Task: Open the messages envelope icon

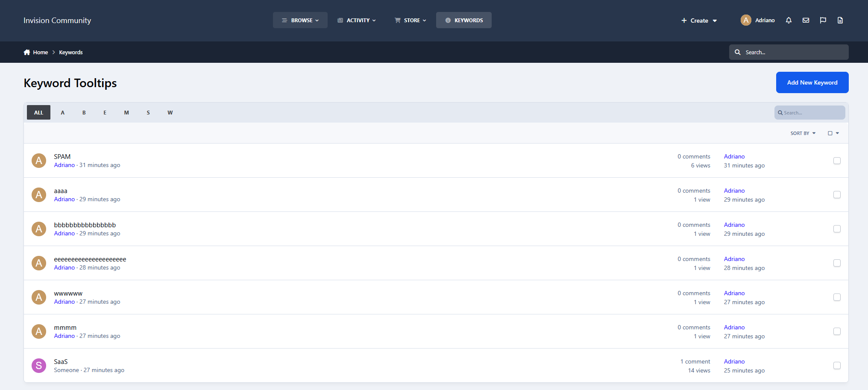Action: [806, 21]
